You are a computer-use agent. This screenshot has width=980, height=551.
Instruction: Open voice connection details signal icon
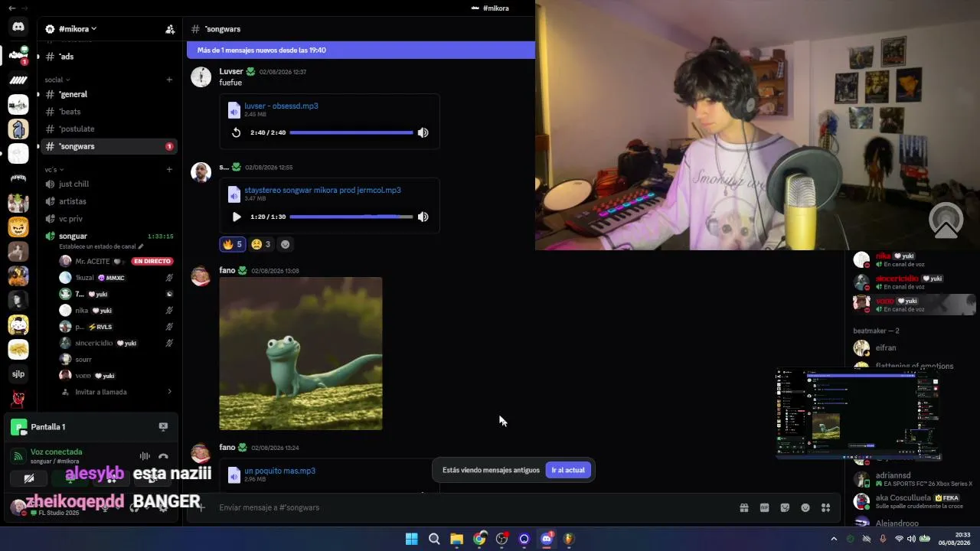(x=18, y=456)
